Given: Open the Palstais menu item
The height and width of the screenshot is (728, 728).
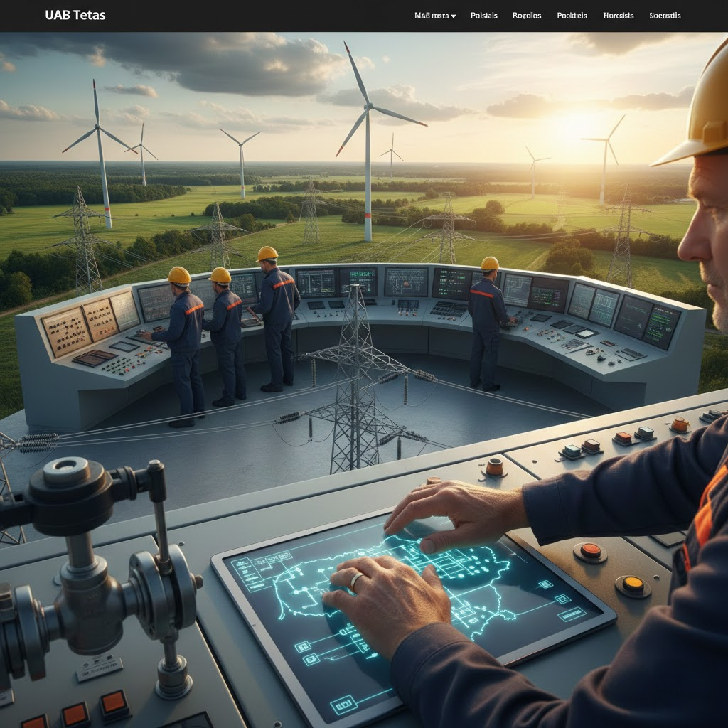Looking at the screenshot, I should pyautogui.click(x=484, y=16).
